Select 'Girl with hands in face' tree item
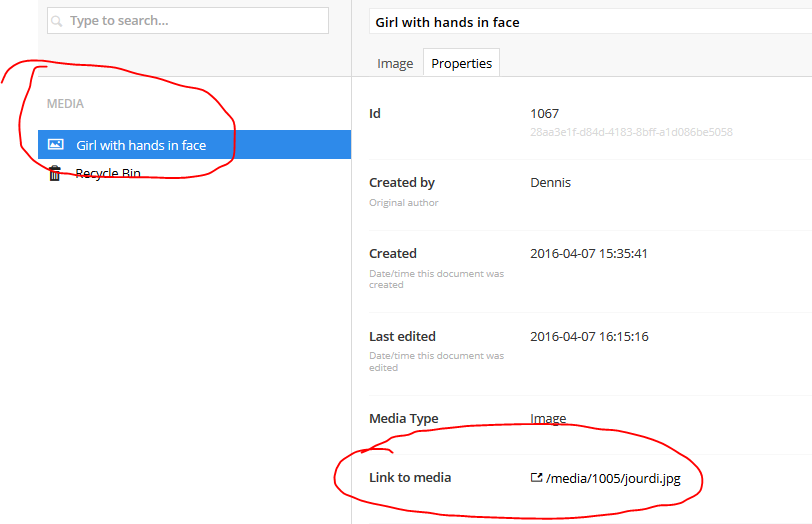The height and width of the screenshot is (524, 812). (141, 145)
